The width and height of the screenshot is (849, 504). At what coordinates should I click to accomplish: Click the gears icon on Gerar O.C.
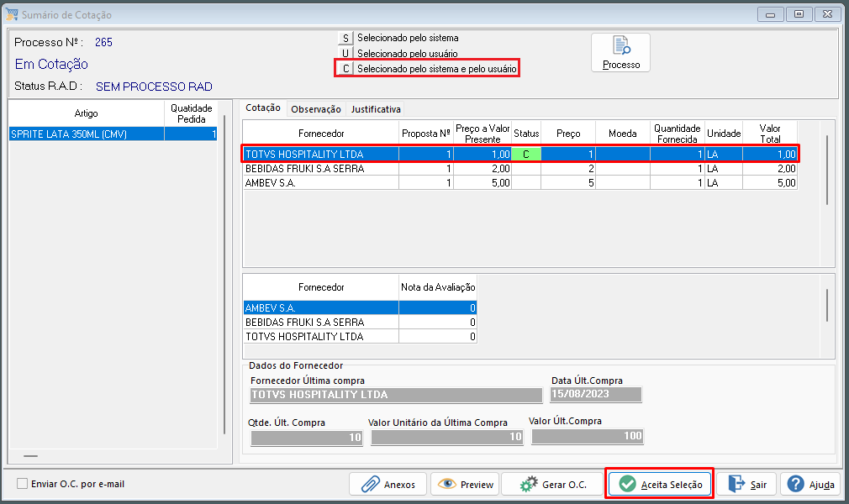pos(529,484)
